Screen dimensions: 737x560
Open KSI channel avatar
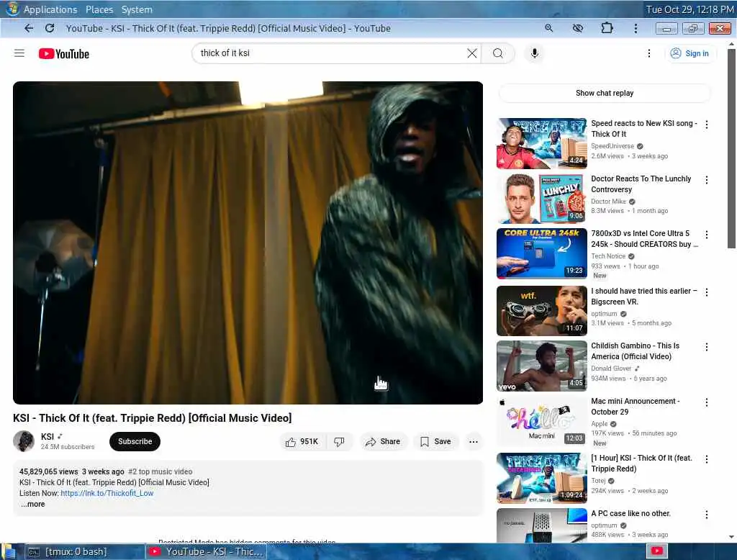(x=24, y=441)
